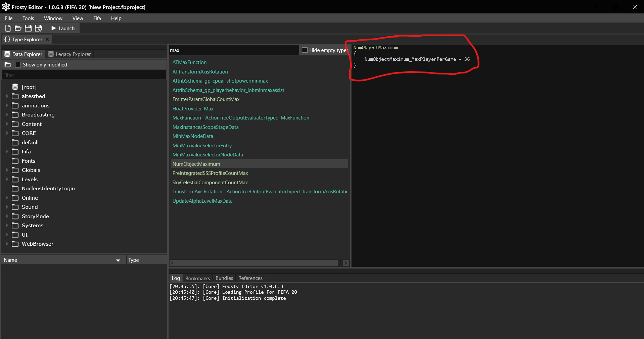The image size is (644, 339).
Task: Switch to the Bundles tab
Action: tap(224, 278)
